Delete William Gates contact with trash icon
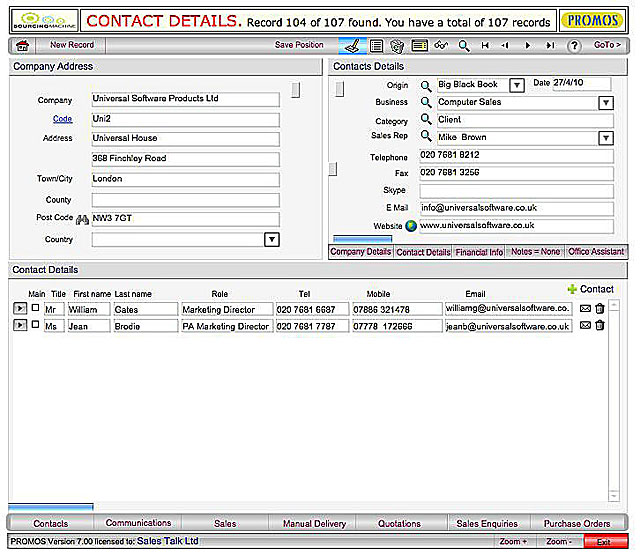 (x=600, y=309)
